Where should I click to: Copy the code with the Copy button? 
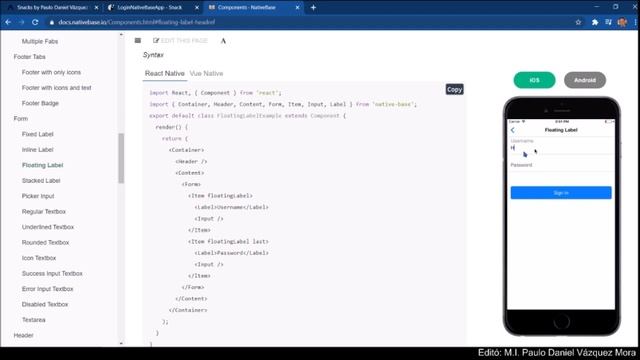coord(454,89)
